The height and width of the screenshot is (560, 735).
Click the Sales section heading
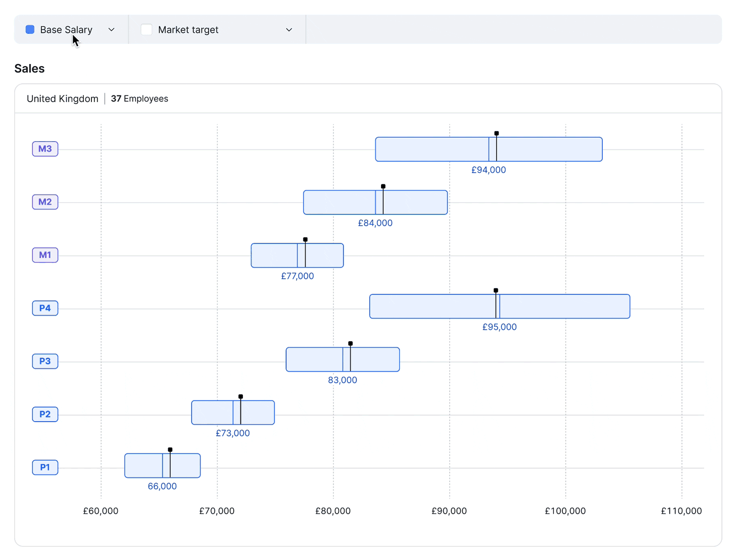pyautogui.click(x=30, y=69)
